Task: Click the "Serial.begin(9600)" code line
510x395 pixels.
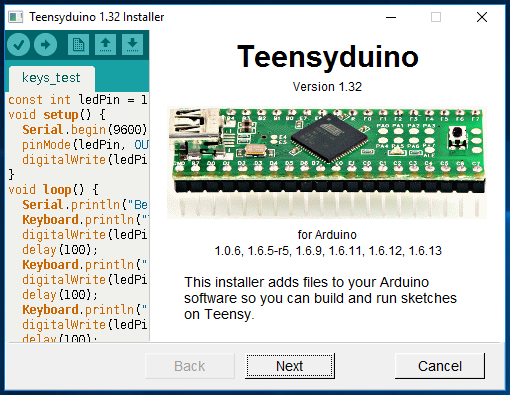Action: (x=85, y=130)
